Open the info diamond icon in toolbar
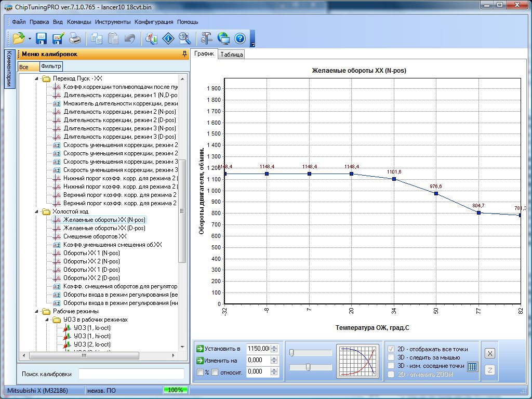This screenshot has width=532, height=399. point(168,38)
